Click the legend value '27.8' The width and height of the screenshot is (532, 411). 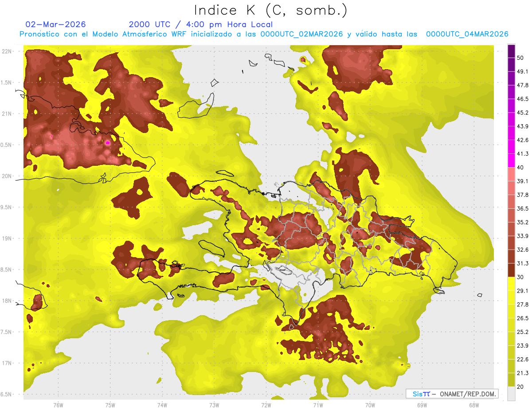[x=523, y=305]
